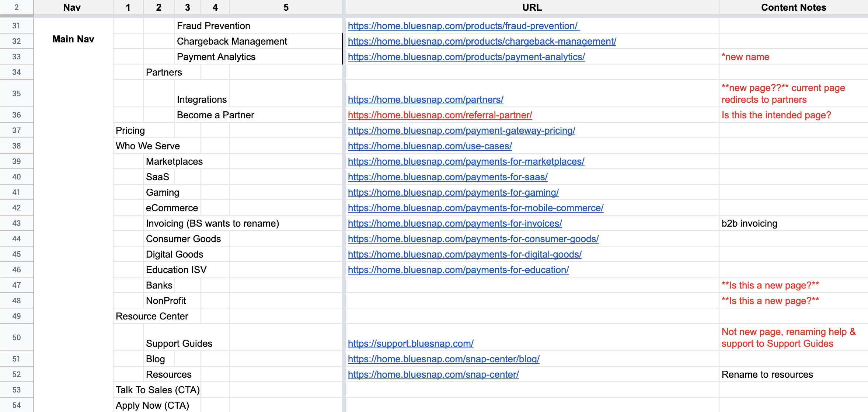Open the payments-for-consumer-goods URL link
Screen dimensions: 868x412
(473, 239)
